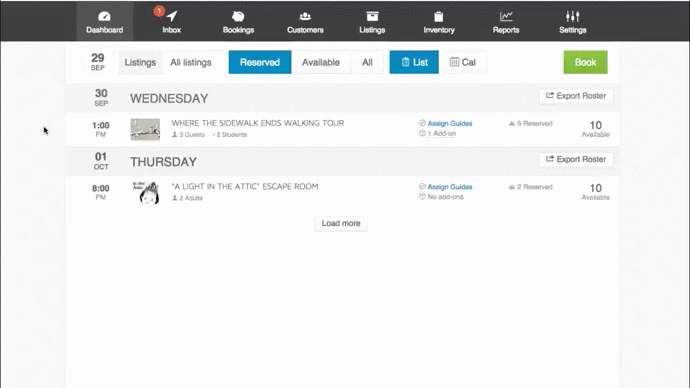The image size is (690, 388).
Task: Export Roster for Thursday
Action: click(576, 159)
